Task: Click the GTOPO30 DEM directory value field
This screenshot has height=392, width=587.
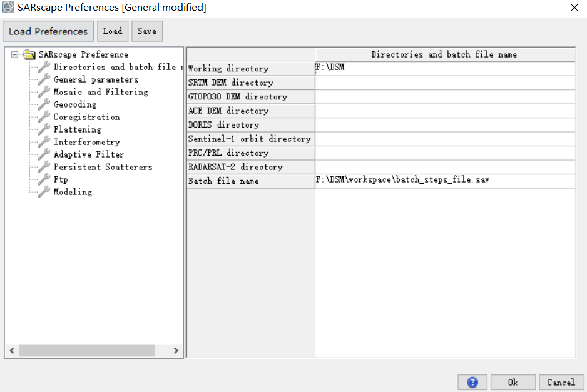Action: 445,97
